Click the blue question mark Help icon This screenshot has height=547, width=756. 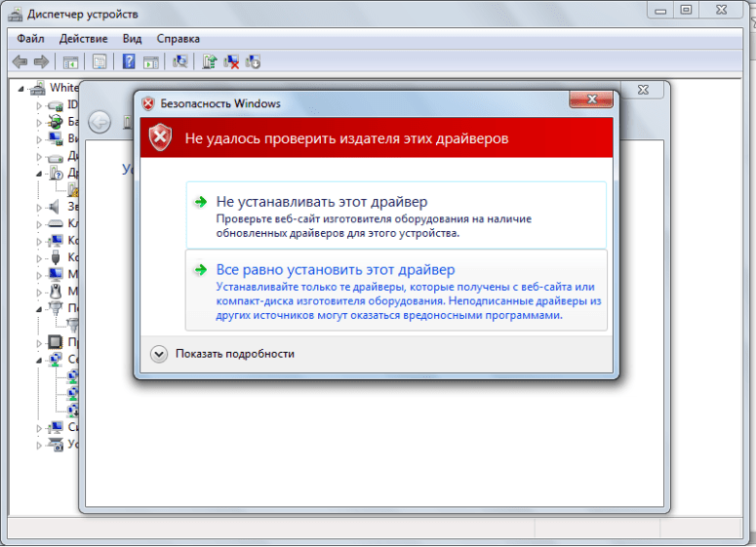[129, 61]
